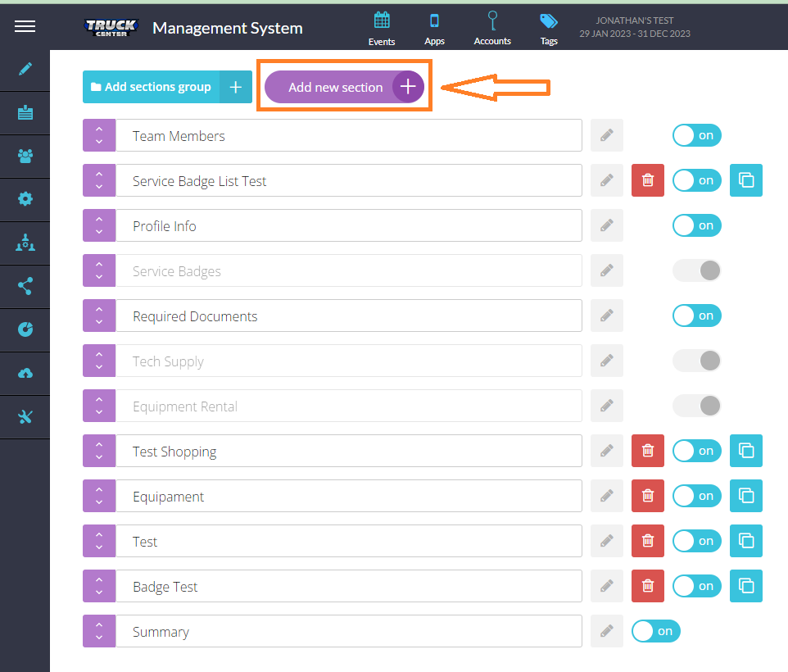Edit the Profile Info section
Image resolution: width=788 pixels, height=672 pixels.
click(606, 225)
